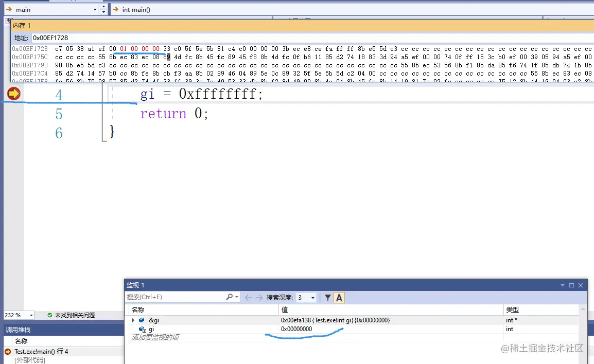Click memory row address 0x00EF1790
594x364 pixels.
[x=30, y=65]
